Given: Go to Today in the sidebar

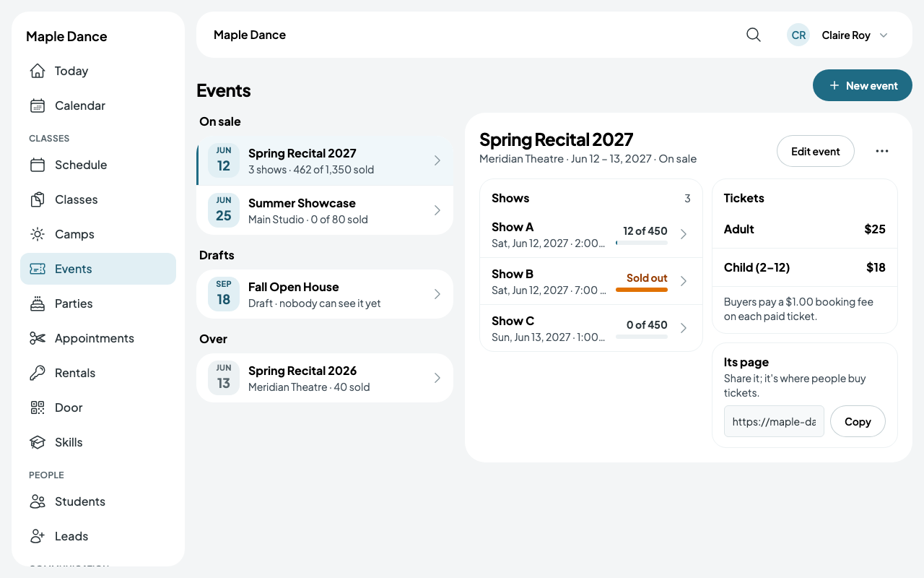Looking at the screenshot, I should 98,71.
